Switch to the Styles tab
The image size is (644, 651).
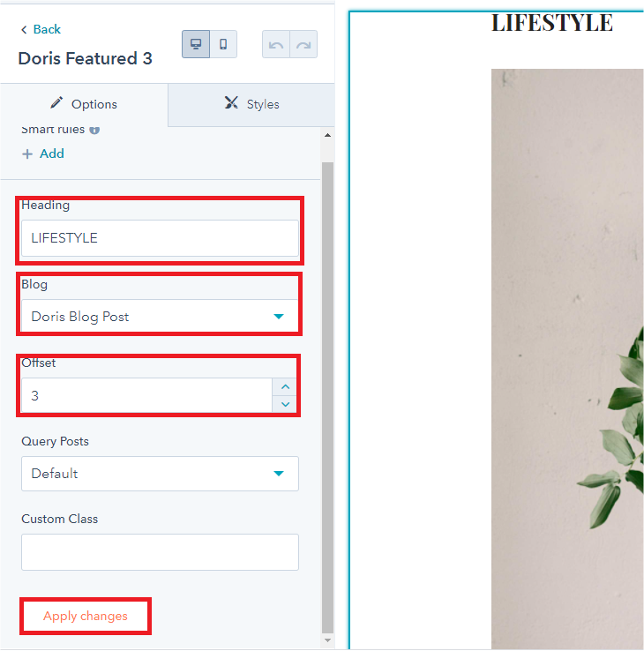[251, 104]
